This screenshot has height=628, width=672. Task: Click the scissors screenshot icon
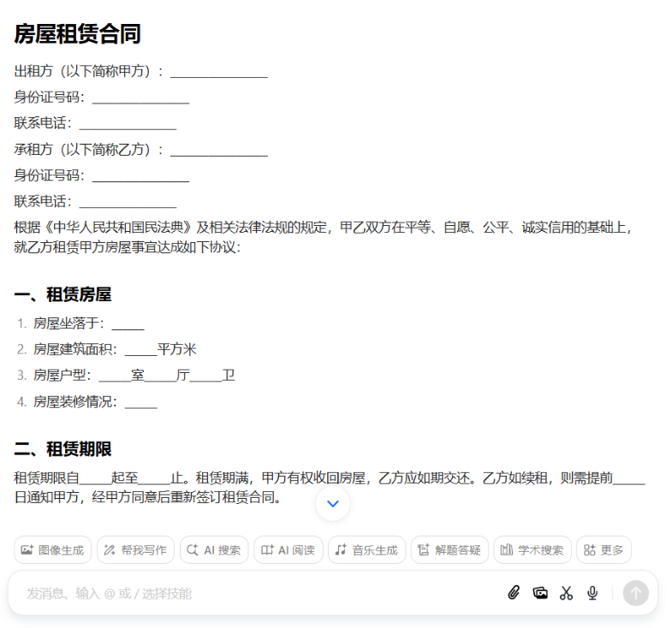tap(566, 593)
